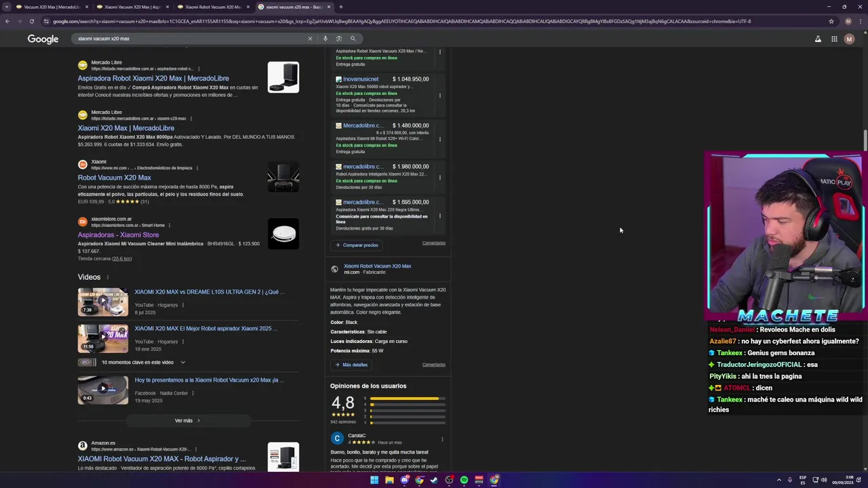Switch to Xiaomi Vacuum X20 Max Aspiradora tab
The width and height of the screenshot is (868, 488).
(132, 7)
